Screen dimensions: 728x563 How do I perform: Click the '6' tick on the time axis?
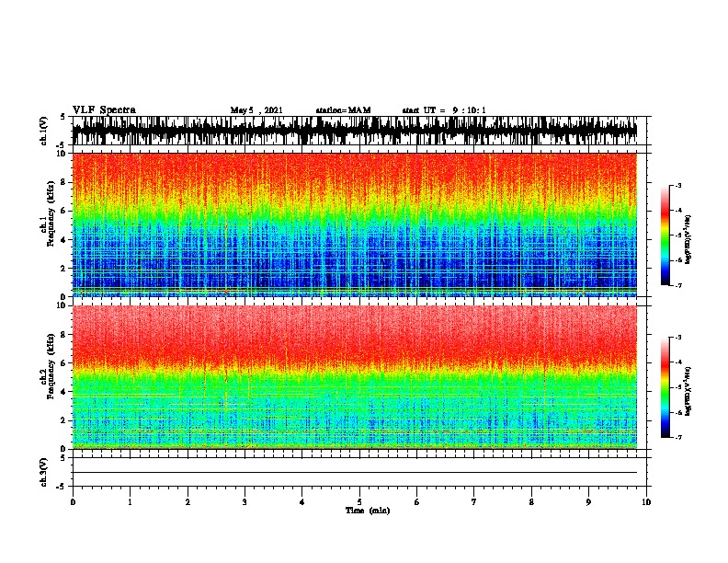417,502
